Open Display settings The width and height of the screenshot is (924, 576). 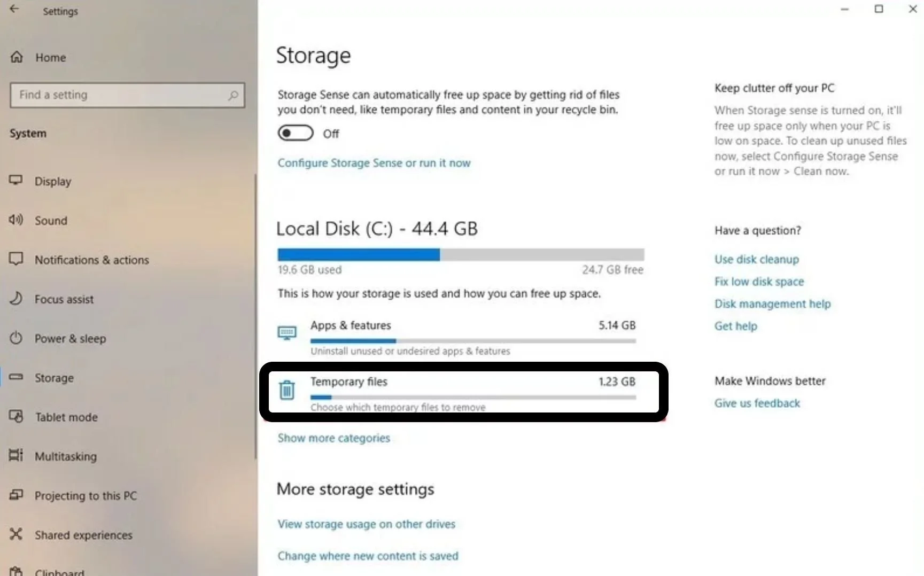pyautogui.click(x=53, y=181)
